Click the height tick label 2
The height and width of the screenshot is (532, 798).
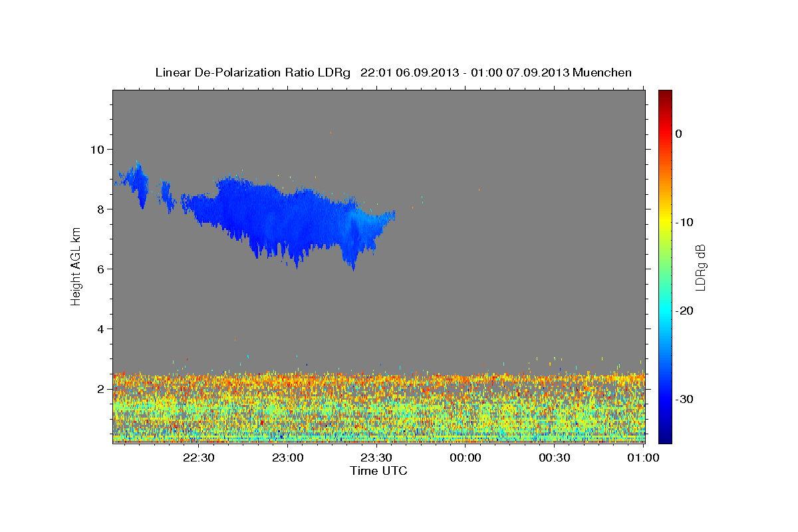click(x=102, y=388)
